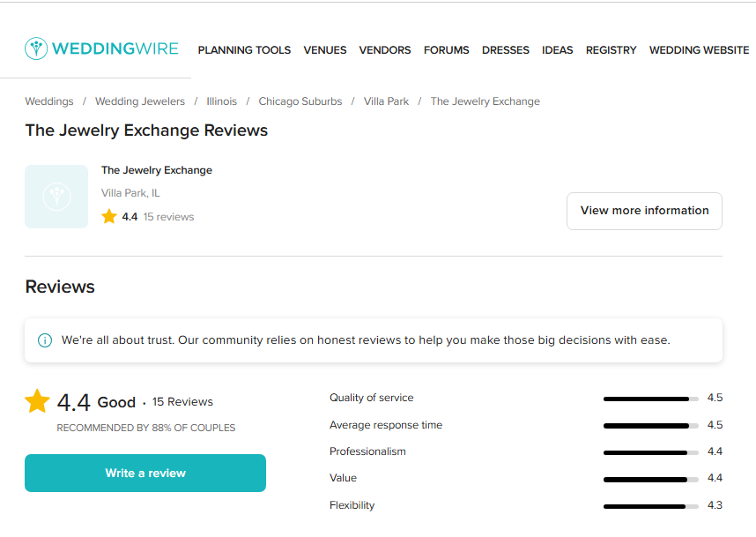Click View more information button
Image resolution: width=756 pixels, height=537 pixels.
(x=644, y=211)
